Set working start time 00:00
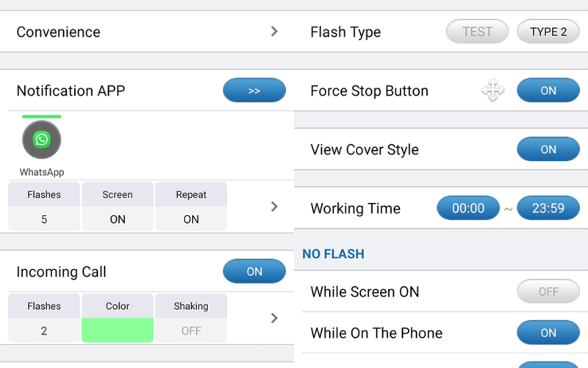The height and width of the screenshot is (368, 588). point(468,208)
